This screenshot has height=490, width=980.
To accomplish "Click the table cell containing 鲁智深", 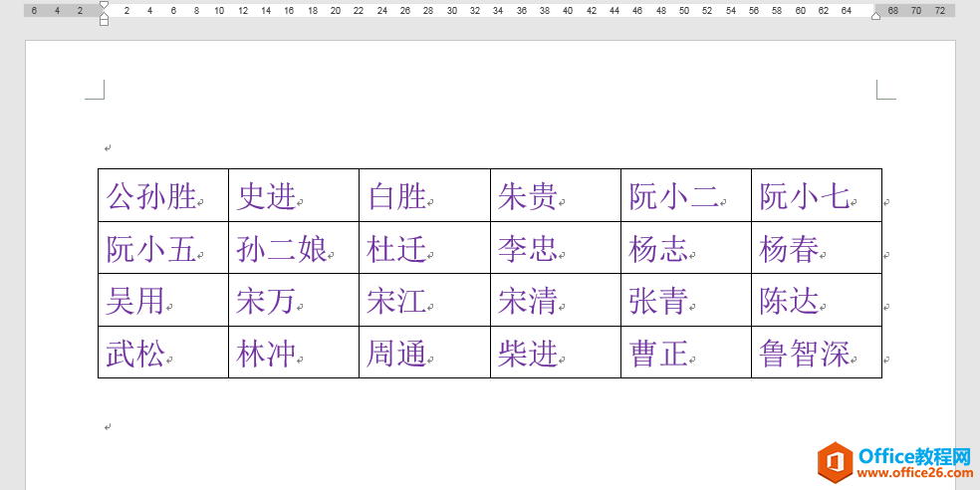I will tap(817, 352).
